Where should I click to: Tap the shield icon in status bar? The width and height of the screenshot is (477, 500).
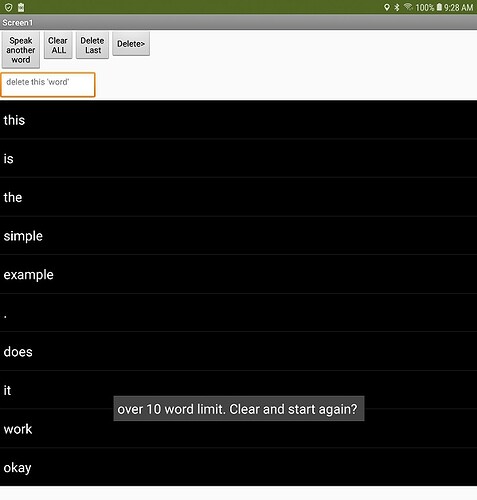coord(9,7)
